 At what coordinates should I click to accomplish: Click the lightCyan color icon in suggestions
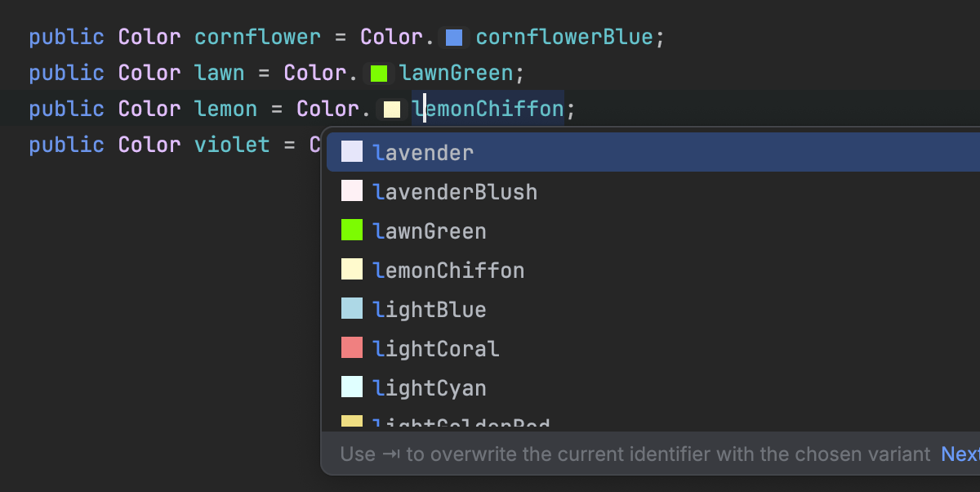[352, 387]
